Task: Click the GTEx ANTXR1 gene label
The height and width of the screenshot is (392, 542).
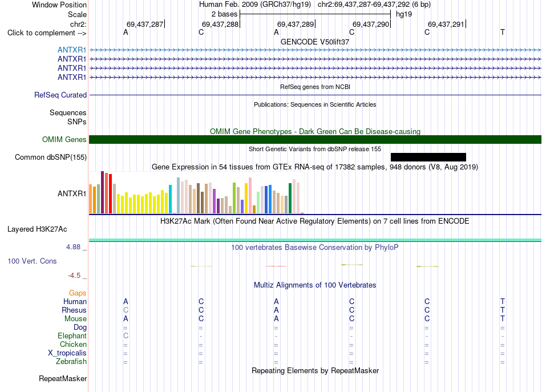Action: pos(71,193)
